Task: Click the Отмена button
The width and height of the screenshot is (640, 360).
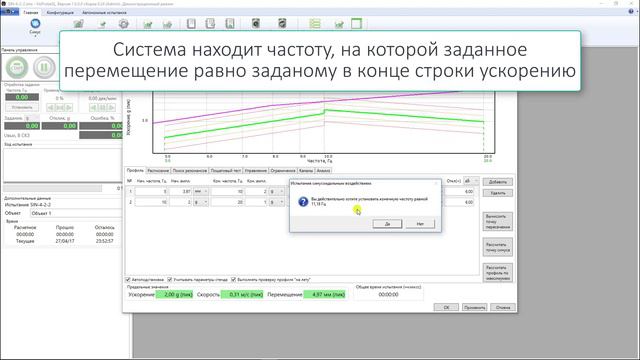Action: [503, 307]
